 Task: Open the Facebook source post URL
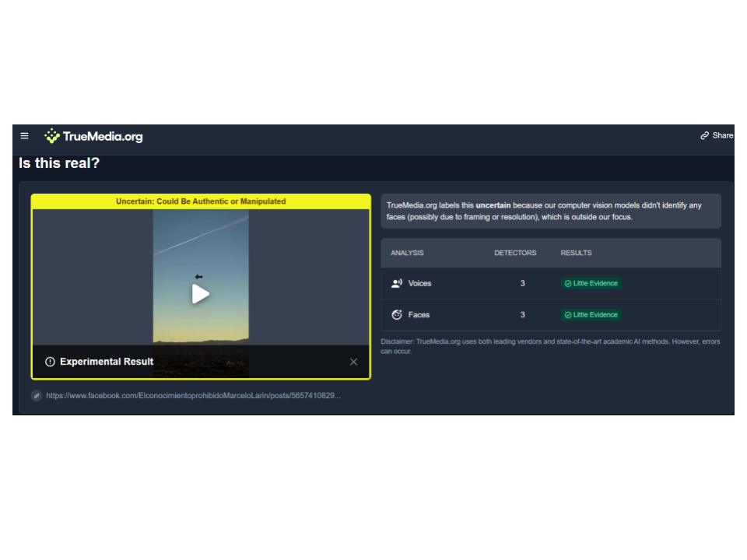[193, 396]
